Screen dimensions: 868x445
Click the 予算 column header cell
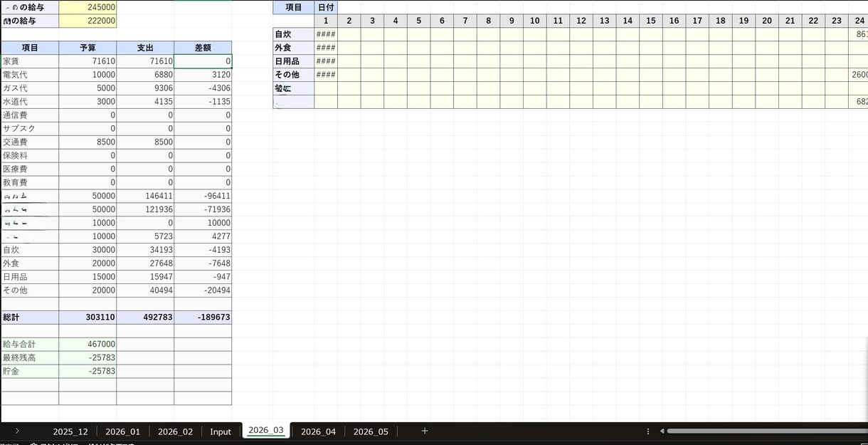[x=88, y=48]
